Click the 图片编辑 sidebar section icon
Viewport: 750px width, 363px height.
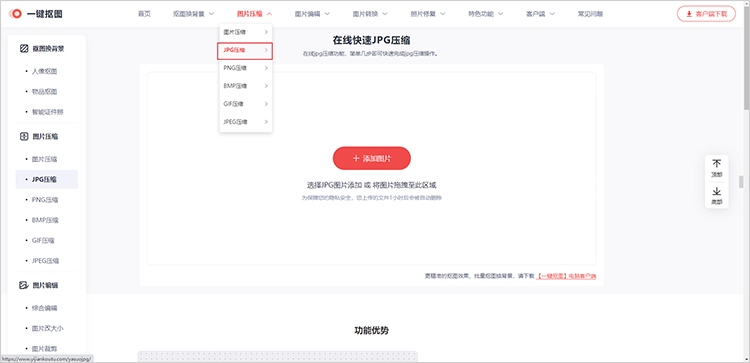point(24,285)
